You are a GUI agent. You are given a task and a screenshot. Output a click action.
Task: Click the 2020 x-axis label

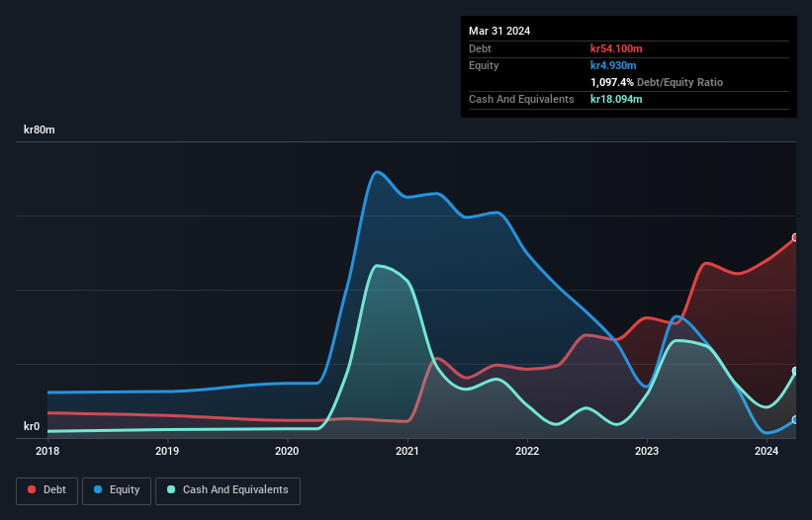point(287,451)
